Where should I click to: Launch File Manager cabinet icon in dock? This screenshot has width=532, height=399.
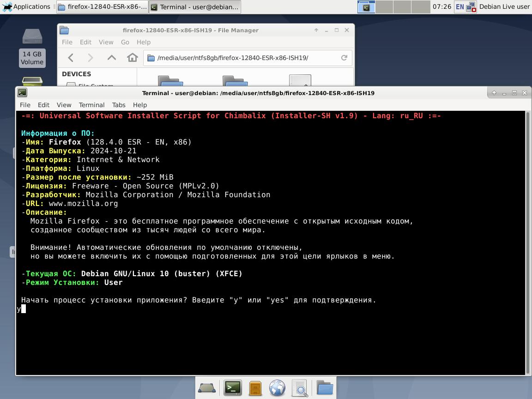[x=255, y=388]
